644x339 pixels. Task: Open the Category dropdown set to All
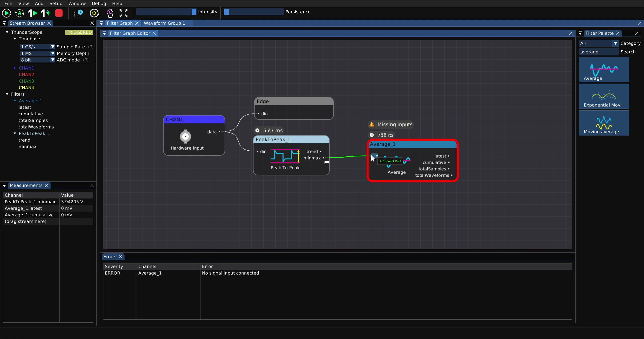(599, 43)
